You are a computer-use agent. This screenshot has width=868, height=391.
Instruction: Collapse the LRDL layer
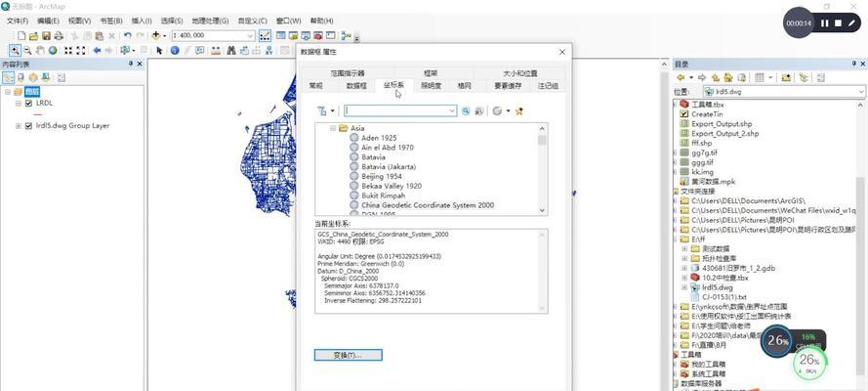19,103
